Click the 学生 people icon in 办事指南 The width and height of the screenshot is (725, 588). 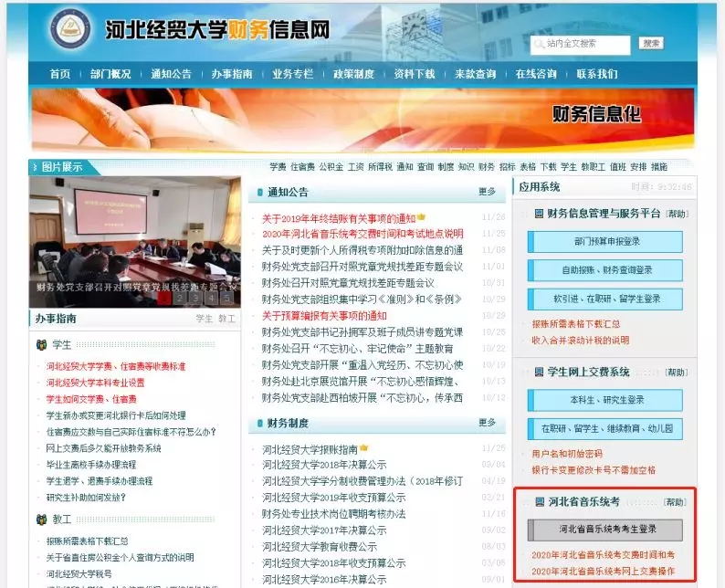click(42, 345)
